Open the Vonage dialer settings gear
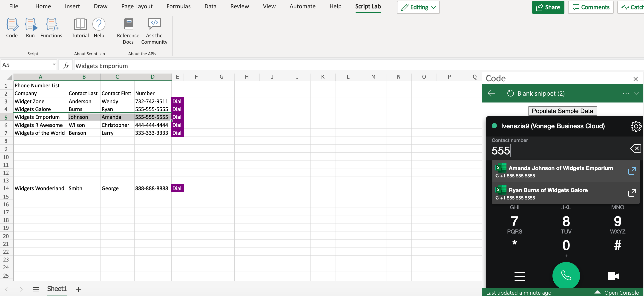644x296 pixels. coord(636,126)
